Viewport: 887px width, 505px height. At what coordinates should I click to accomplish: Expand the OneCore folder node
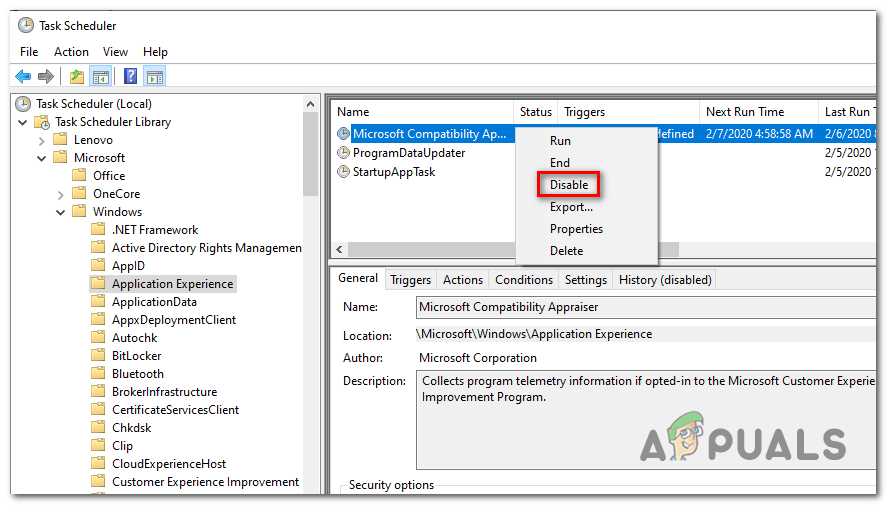(x=61, y=194)
